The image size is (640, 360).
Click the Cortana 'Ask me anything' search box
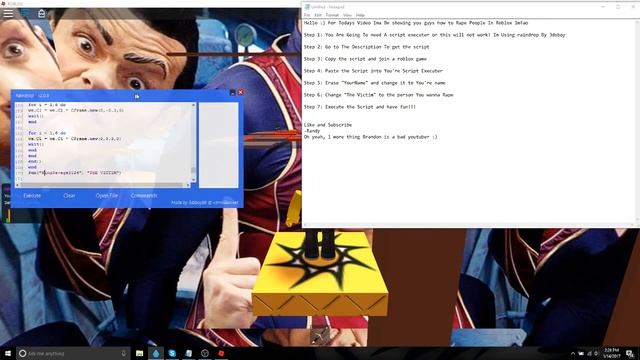click(73, 353)
